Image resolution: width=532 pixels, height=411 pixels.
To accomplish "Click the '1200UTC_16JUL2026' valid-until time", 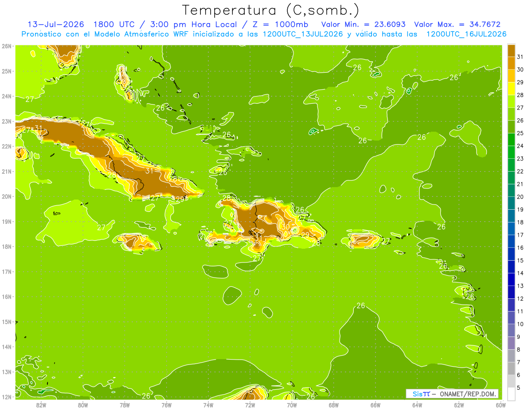I will coord(466,34).
